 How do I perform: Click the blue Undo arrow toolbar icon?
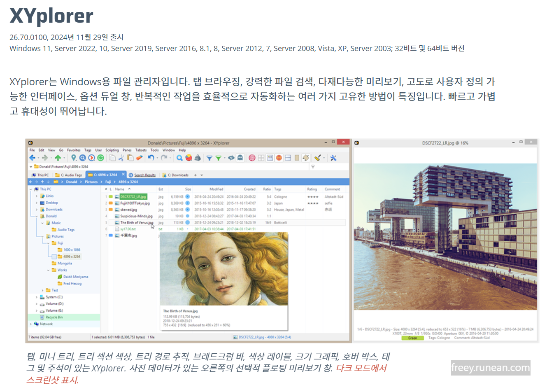coord(151,158)
